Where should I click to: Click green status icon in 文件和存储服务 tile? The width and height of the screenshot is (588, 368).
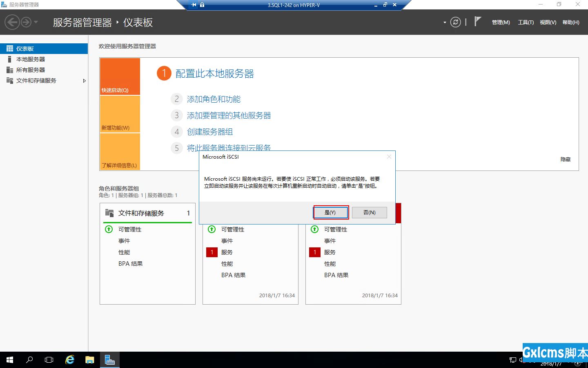click(x=109, y=229)
